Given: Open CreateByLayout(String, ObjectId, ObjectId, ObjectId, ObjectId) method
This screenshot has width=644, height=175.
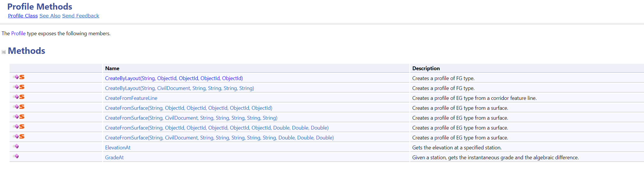Looking at the screenshot, I should 174,78.
